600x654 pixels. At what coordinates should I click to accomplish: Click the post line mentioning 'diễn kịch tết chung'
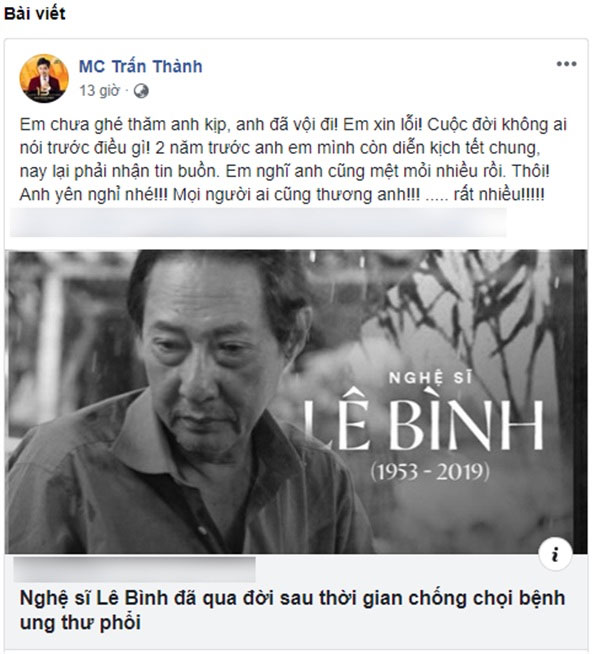280,148
